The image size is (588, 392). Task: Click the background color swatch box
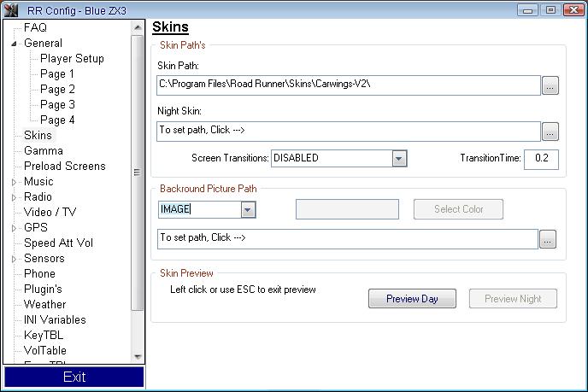pyautogui.click(x=347, y=209)
